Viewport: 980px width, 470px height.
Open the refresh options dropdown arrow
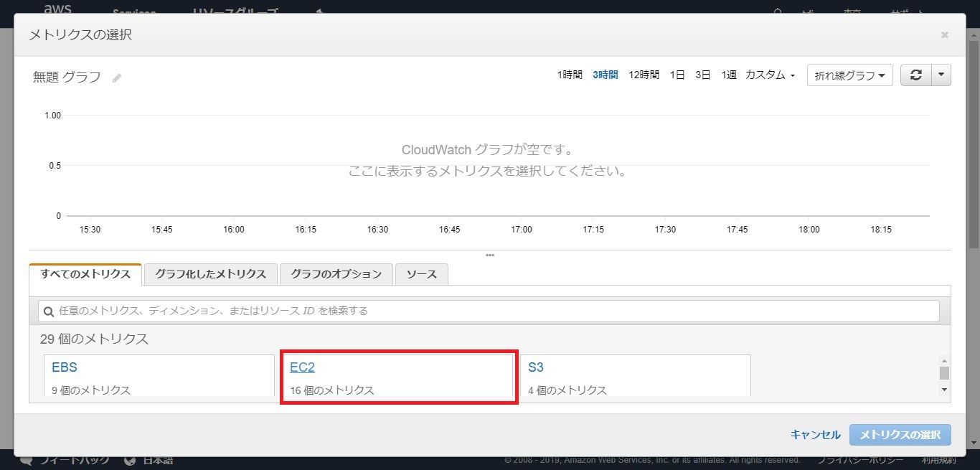point(941,75)
